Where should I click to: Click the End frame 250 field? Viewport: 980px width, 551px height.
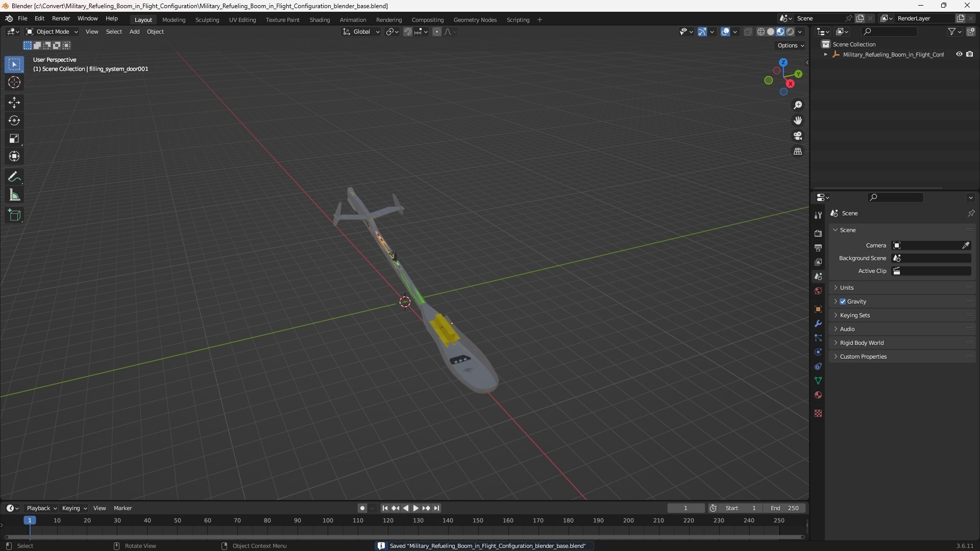click(785, 508)
